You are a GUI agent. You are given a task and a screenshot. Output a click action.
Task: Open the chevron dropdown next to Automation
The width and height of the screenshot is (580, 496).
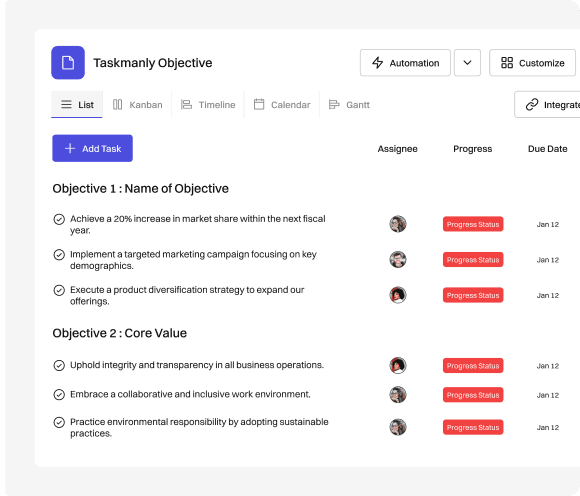pyautogui.click(x=468, y=63)
